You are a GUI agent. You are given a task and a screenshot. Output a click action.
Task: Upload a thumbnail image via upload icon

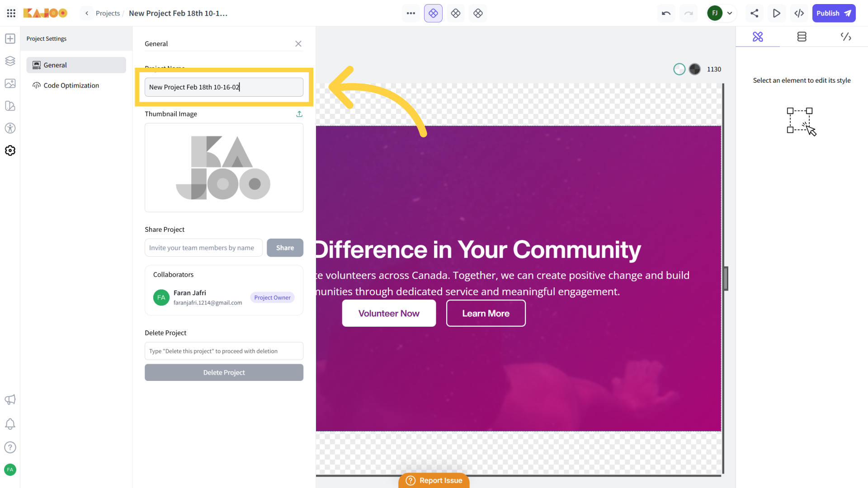coord(299,114)
